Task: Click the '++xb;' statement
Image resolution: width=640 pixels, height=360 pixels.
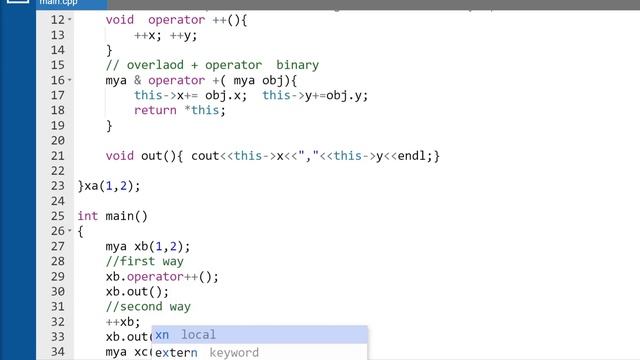Action: coord(123,322)
